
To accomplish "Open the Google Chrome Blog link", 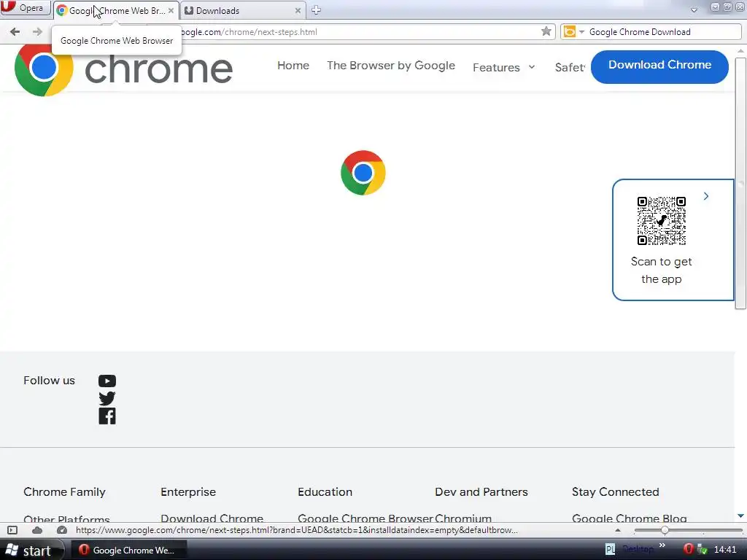I will tap(630, 518).
